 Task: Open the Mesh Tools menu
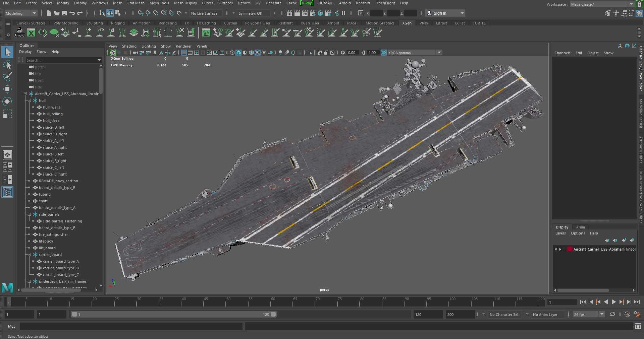click(159, 3)
